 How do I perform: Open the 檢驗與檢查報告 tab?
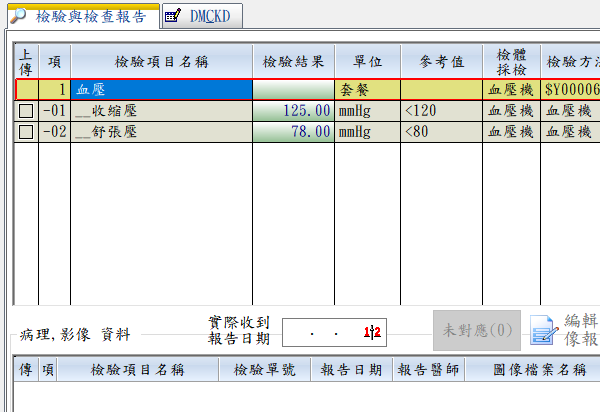pos(90,16)
